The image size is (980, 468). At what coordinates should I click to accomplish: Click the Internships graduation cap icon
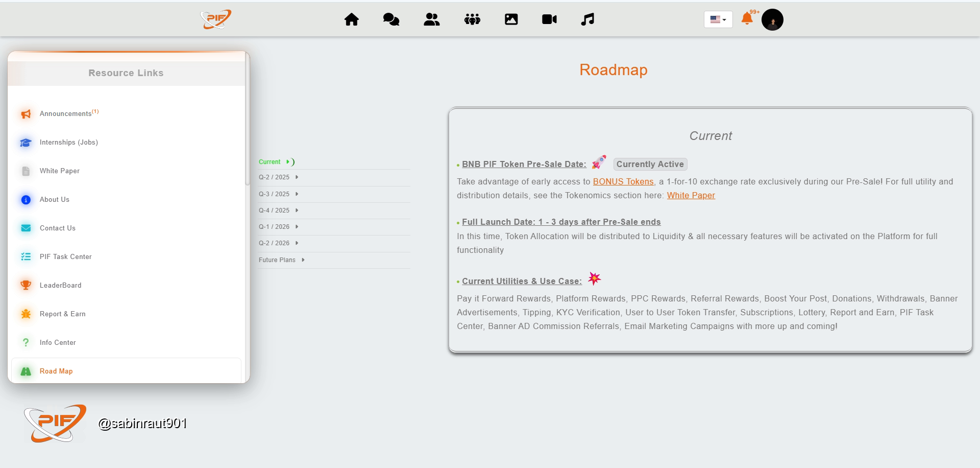[26, 143]
